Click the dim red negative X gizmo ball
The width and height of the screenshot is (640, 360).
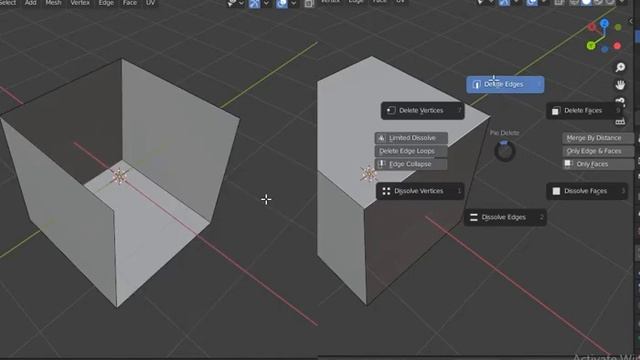592,27
